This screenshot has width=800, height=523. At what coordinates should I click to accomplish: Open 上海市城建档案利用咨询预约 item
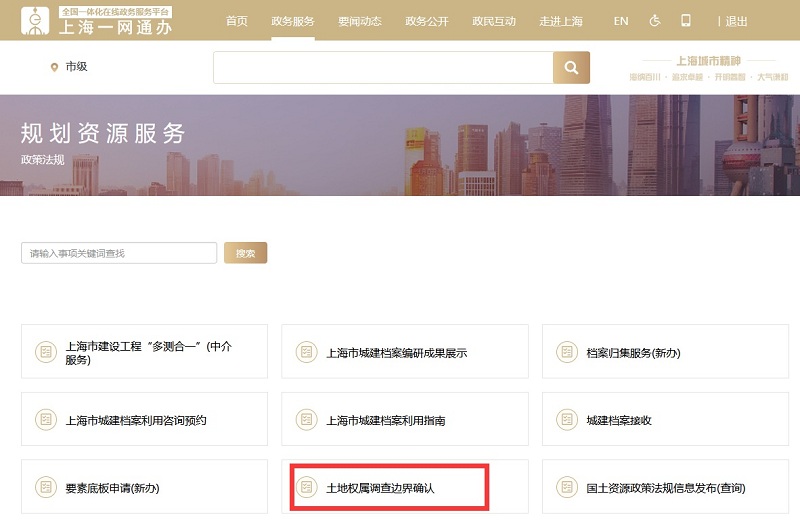[144, 419]
